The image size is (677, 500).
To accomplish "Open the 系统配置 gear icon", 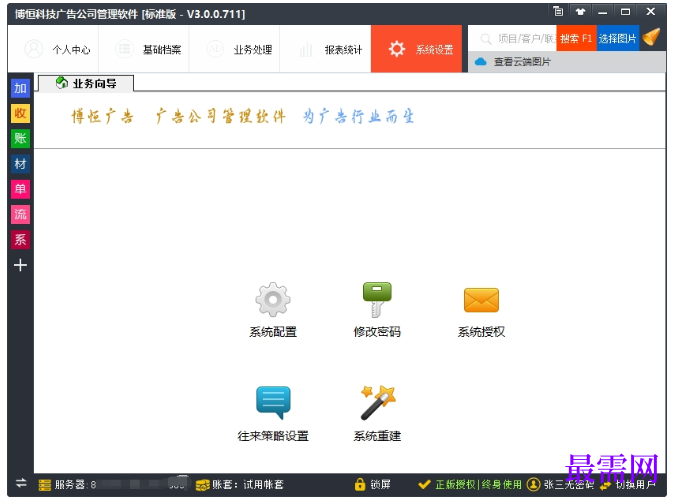I will tap(272, 300).
